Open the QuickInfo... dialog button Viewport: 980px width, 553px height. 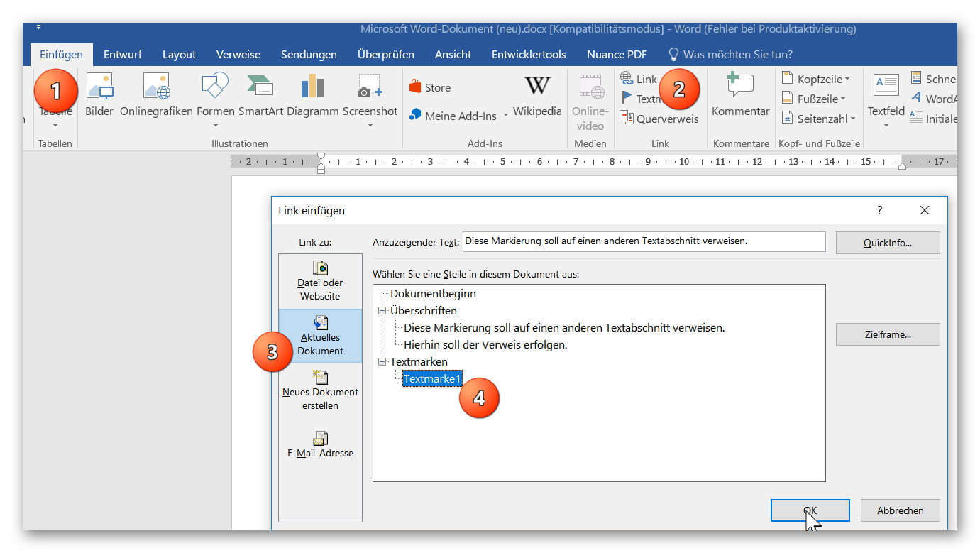point(888,243)
